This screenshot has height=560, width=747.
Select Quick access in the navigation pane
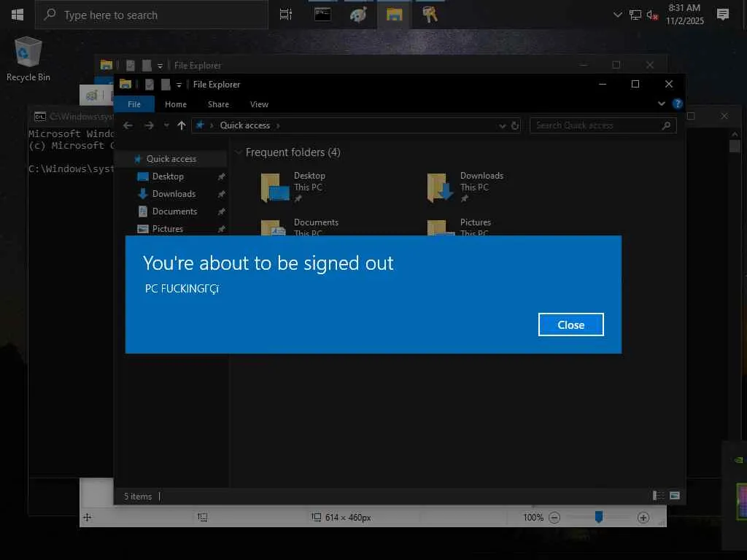click(171, 158)
